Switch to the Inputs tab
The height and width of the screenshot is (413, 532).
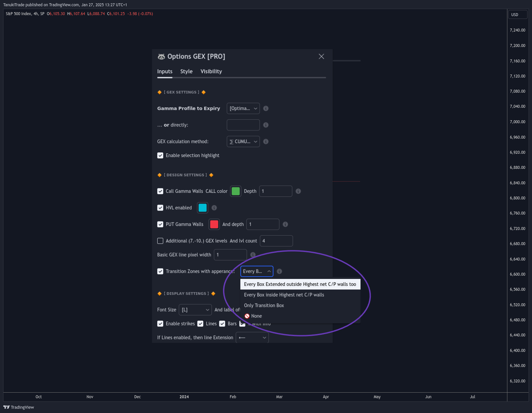pos(165,71)
